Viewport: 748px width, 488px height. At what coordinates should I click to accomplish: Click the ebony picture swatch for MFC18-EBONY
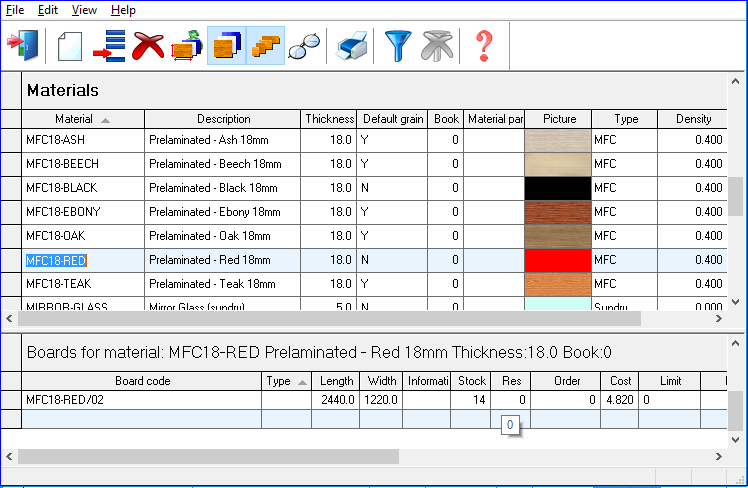[558, 212]
